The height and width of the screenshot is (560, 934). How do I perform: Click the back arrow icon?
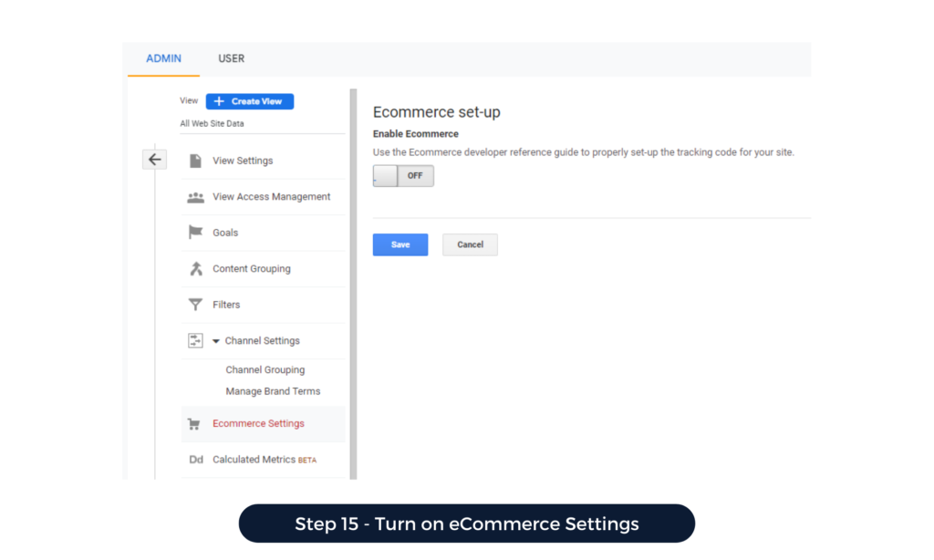pos(154,160)
